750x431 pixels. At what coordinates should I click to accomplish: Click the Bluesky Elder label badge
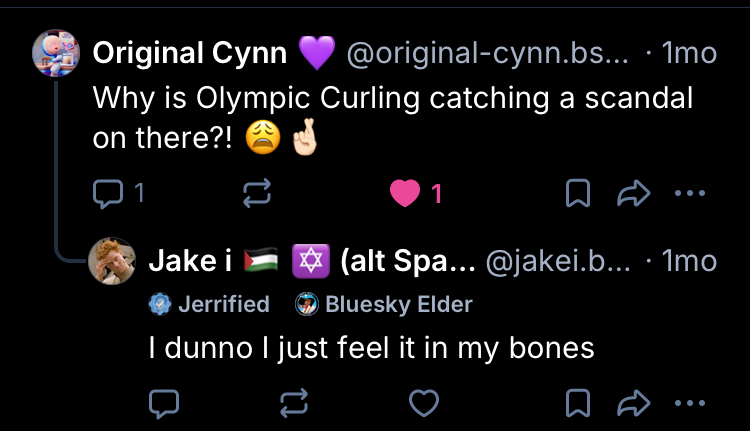click(x=384, y=304)
